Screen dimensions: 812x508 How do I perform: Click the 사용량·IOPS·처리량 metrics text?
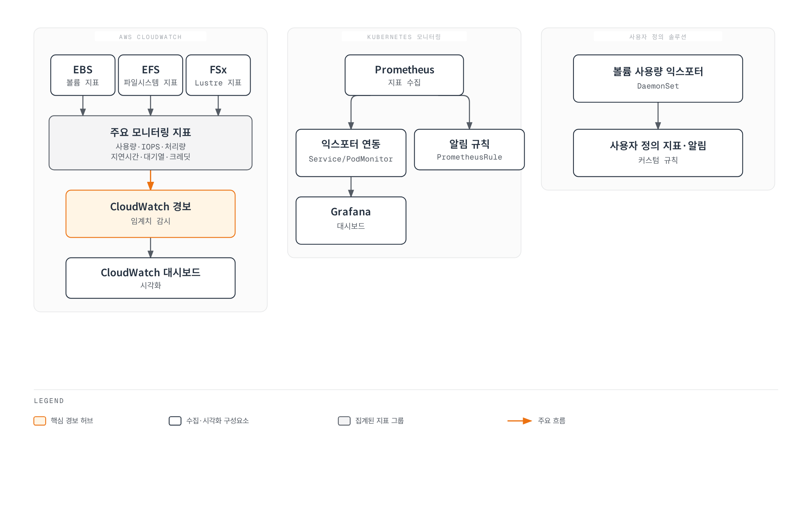click(151, 146)
